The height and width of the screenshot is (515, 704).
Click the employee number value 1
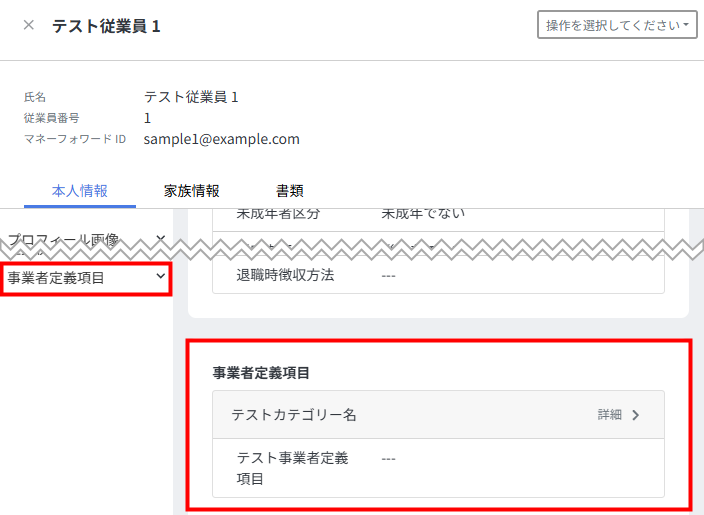[148, 118]
